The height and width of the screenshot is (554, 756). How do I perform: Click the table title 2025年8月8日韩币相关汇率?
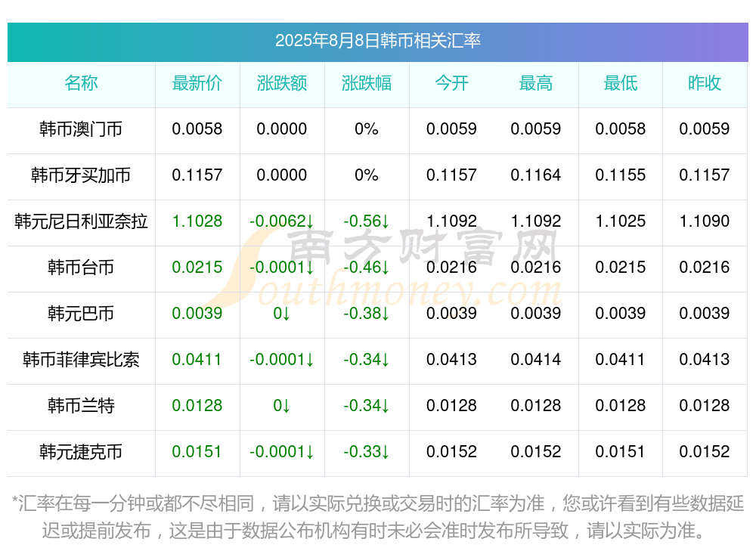(377, 41)
